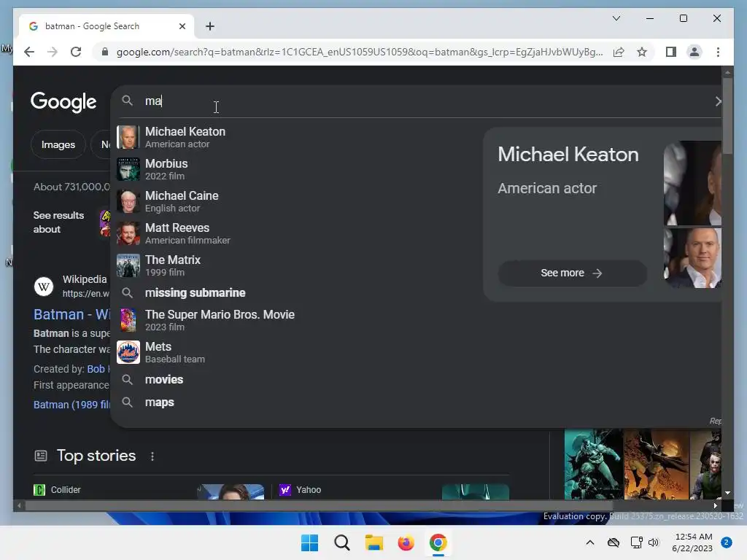Click the lower Michael Keaton photo in panel

[692, 258]
